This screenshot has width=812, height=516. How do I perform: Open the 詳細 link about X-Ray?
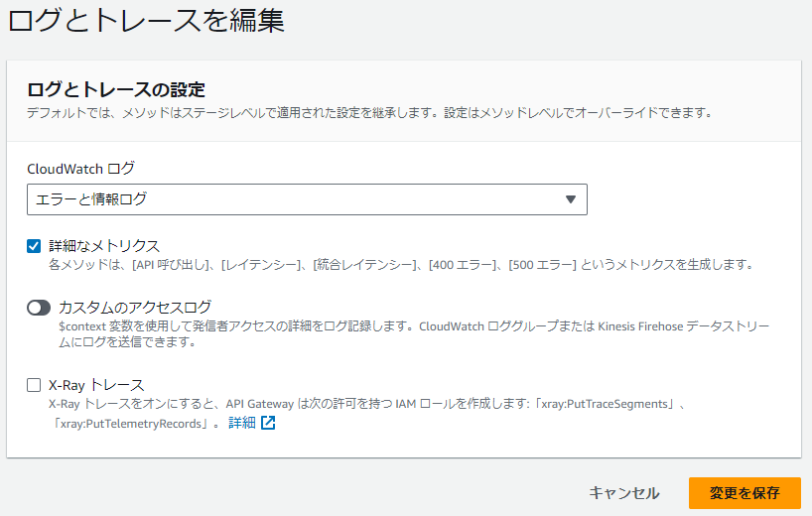(x=242, y=423)
